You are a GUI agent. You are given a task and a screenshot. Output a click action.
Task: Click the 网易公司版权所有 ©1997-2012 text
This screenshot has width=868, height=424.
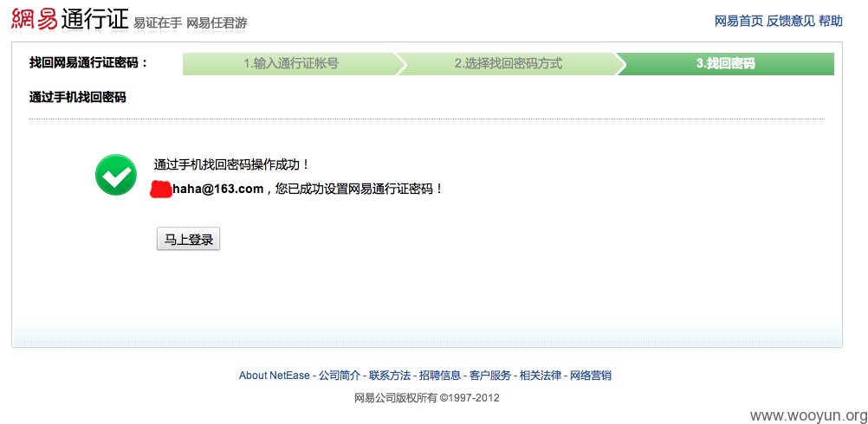(x=427, y=397)
